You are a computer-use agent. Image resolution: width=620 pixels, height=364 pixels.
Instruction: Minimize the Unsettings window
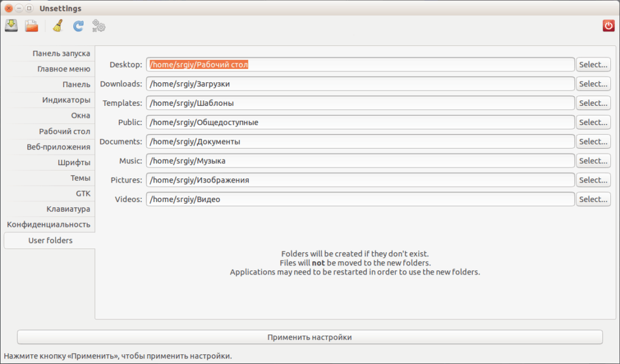tap(19, 8)
